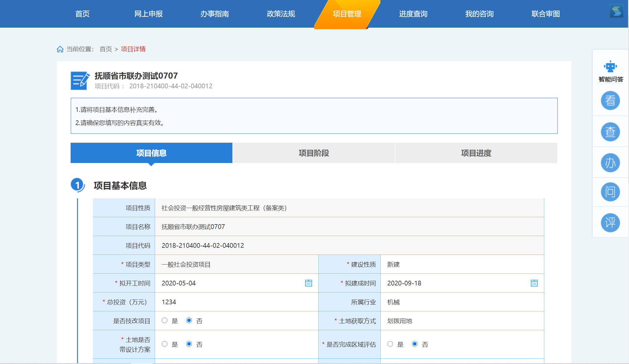
Task: Click the 项目代码 table value 2018-210400-44-02-040012
Action: tap(203, 246)
